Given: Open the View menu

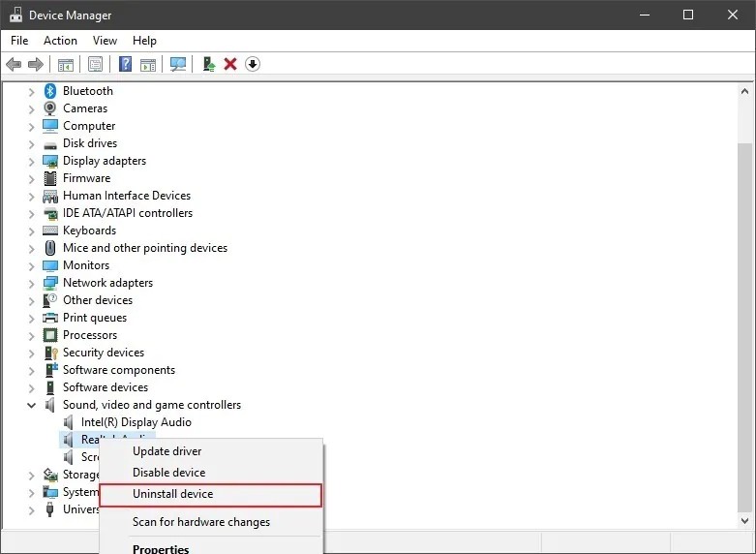Looking at the screenshot, I should click(105, 41).
